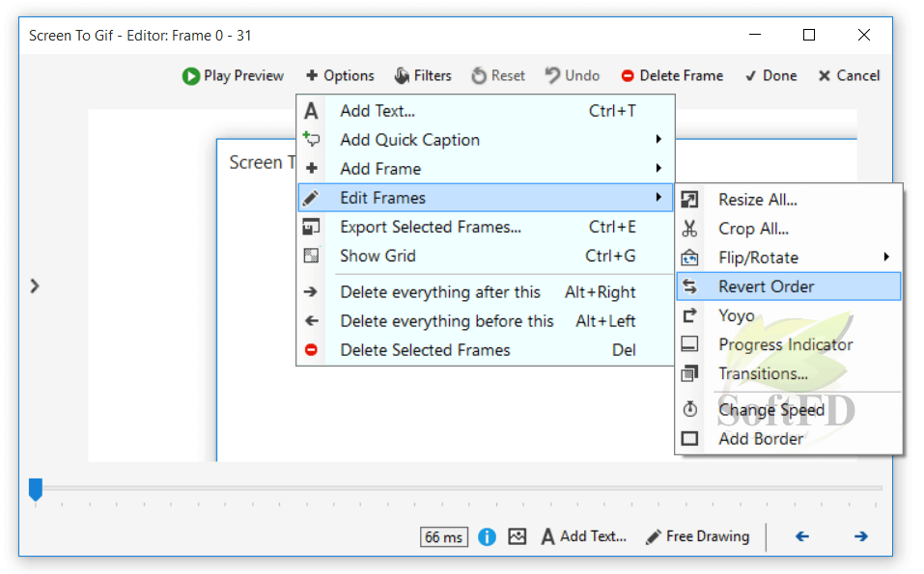Click the green Play Preview icon

[191, 76]
